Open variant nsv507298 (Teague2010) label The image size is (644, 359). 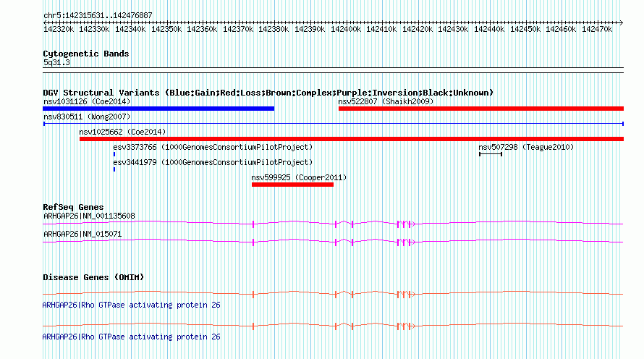point(526,147)
